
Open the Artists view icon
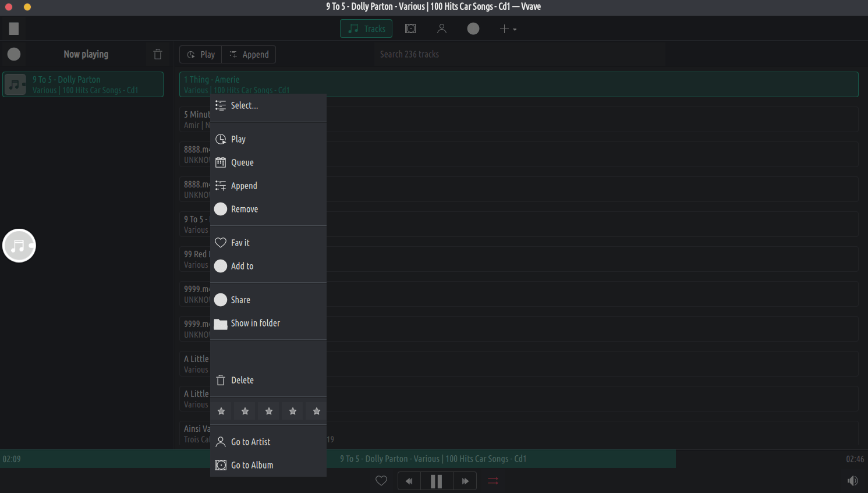tap(442, 29)
